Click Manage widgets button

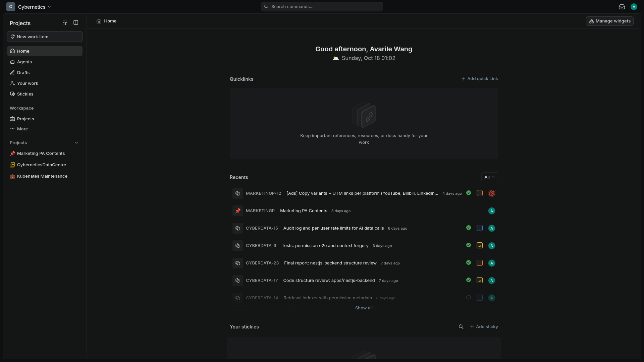pyautogui.click(x=609, y=21)
